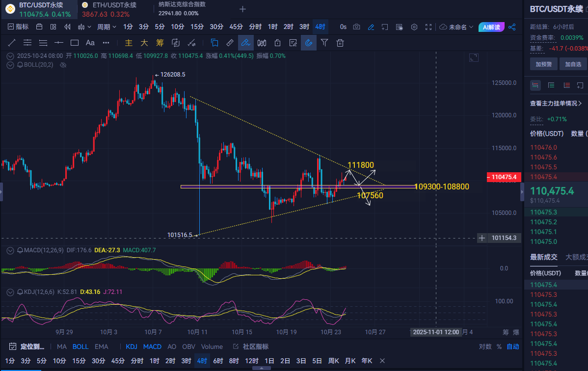Select the 大额成交 tab
588x371 pixels.
(x=576, y=257)
